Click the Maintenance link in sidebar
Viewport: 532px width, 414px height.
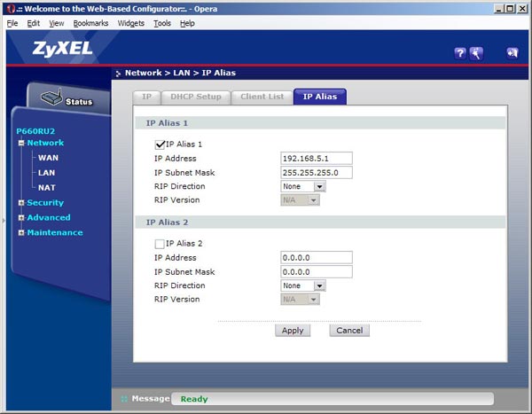coord(55,232)
